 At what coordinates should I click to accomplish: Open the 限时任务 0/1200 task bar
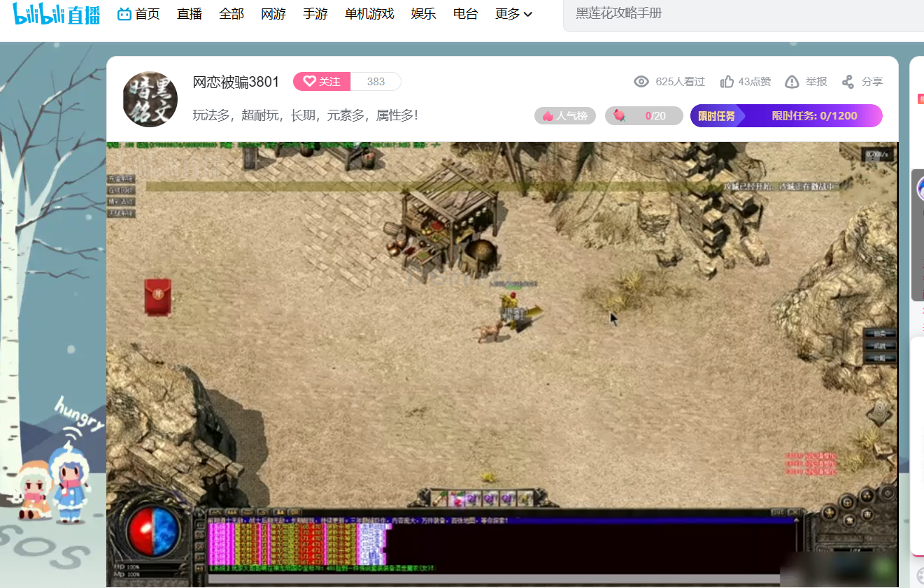pyautogui.click(x=786, y=116)
